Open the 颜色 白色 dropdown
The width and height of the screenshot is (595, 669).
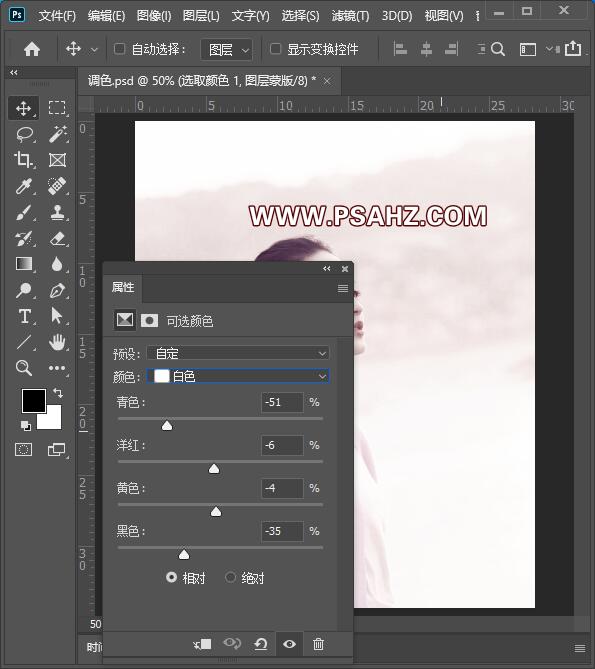coord(238,376)
